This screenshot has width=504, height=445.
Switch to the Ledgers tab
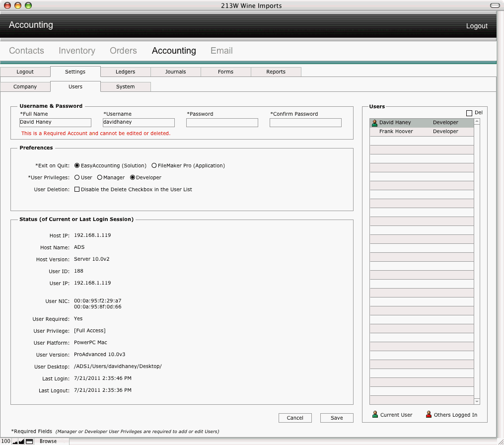(125, 72)
